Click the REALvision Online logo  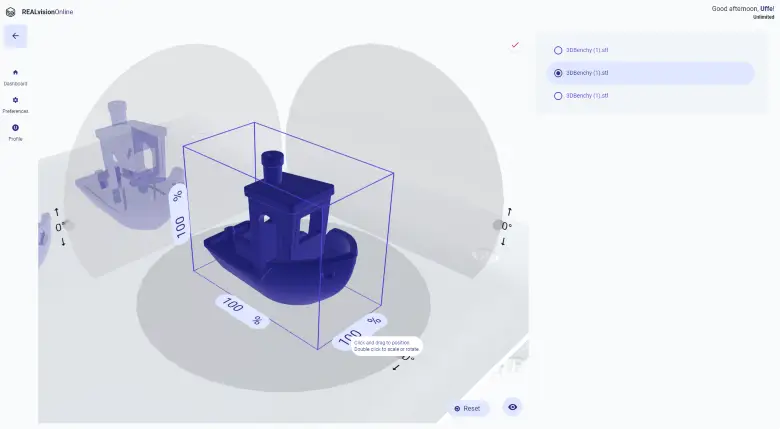point(39,12)
